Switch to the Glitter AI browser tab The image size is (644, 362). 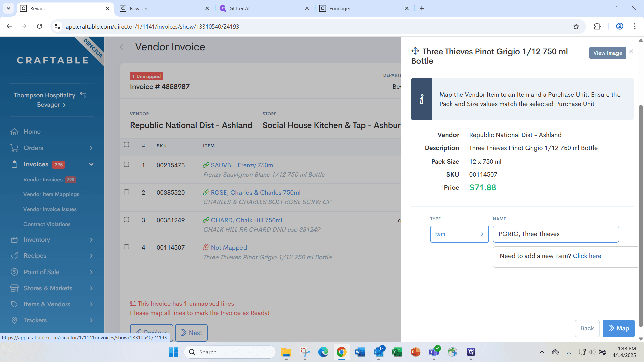[265, 8]
